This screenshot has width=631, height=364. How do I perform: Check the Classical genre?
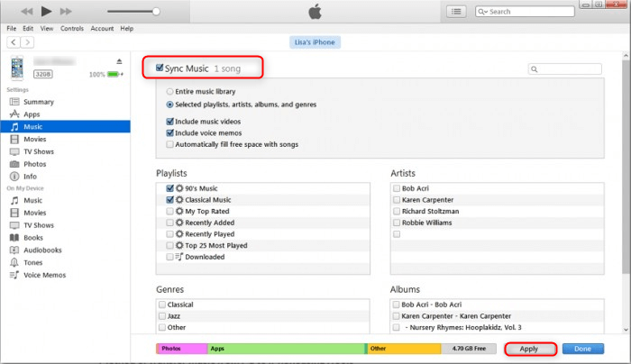162,305
